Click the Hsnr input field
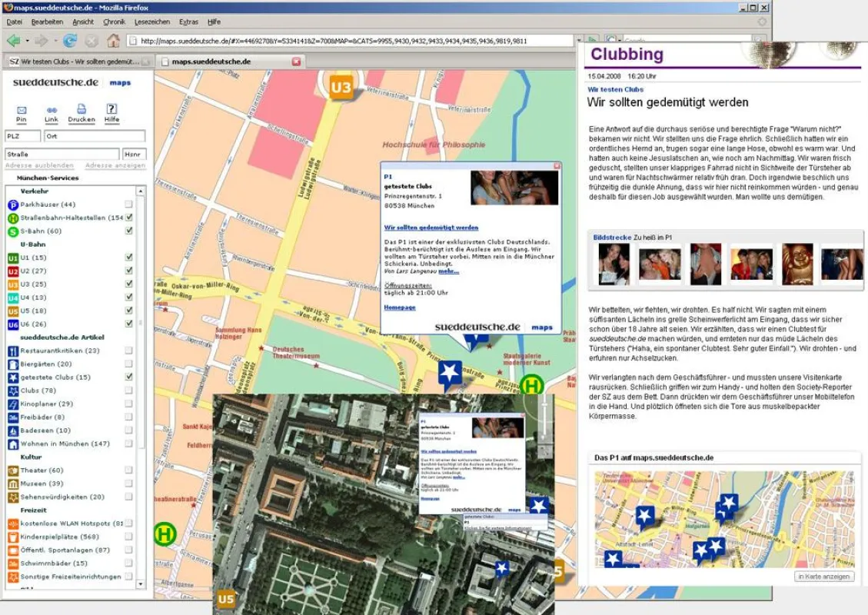The image size is (868, 615). coord(135,154)
